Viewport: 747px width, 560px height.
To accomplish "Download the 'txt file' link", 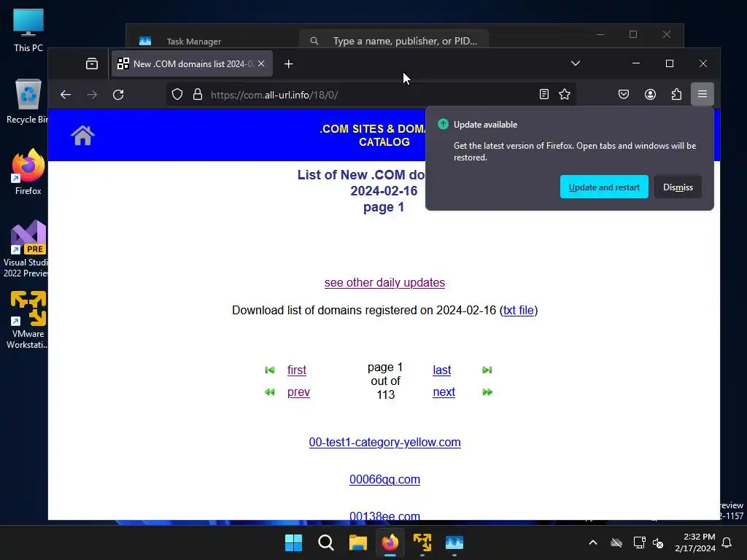I will click(519, 310).
